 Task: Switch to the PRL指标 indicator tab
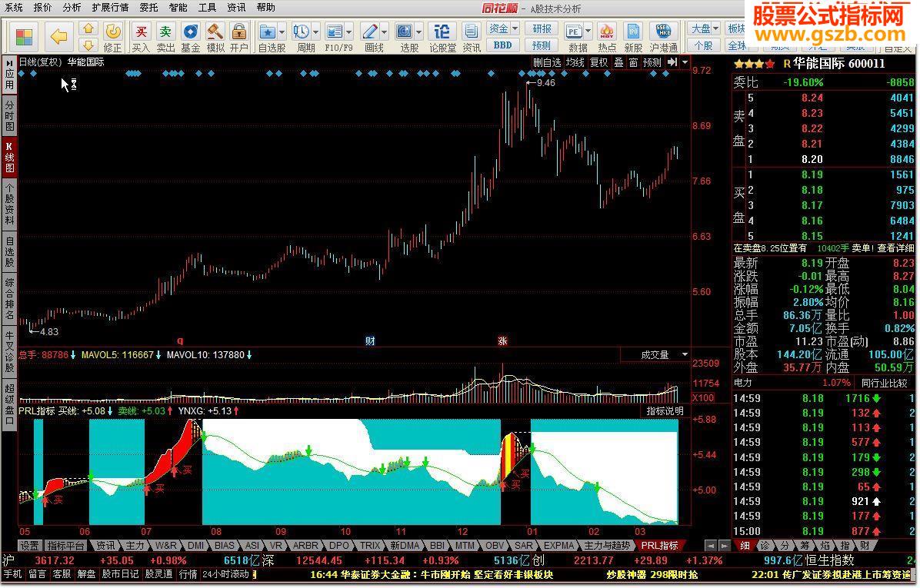pos(659,546)
